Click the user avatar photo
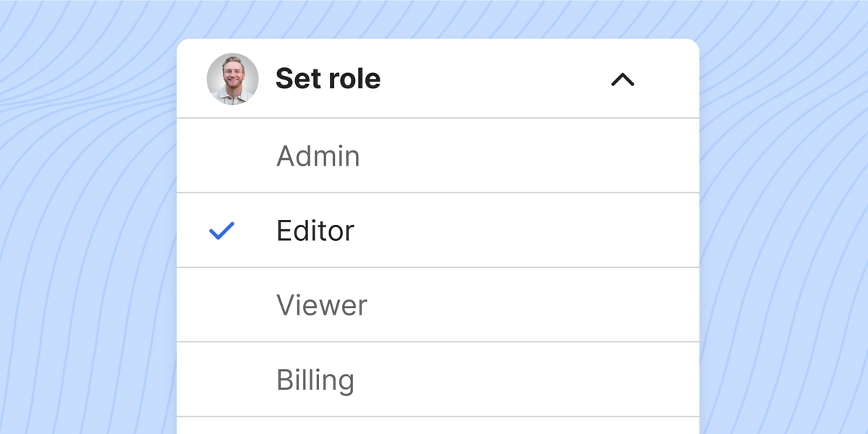The image size is (868, 434). coord(232,79)
